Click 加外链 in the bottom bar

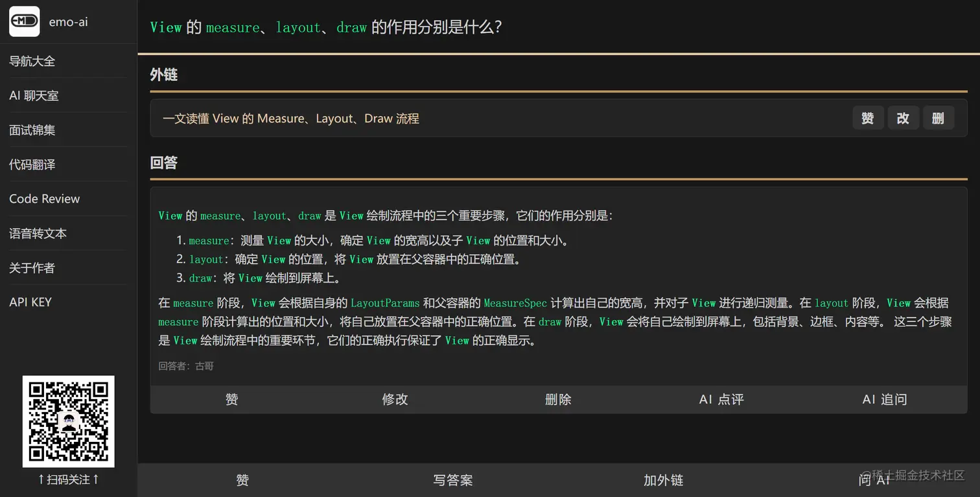point(664,480)
